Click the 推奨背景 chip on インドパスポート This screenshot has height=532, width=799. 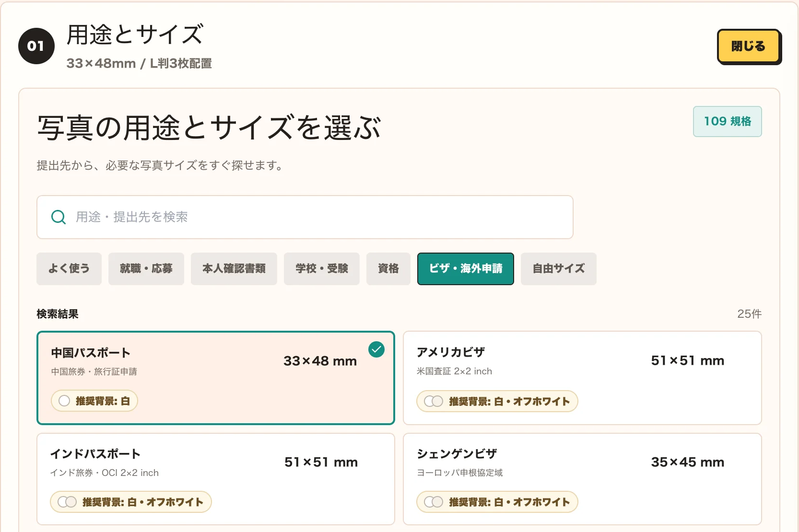pos(131,502)
